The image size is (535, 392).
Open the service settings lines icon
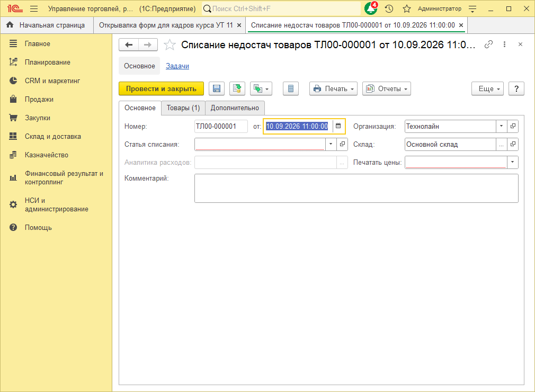(x=472, y=9)
